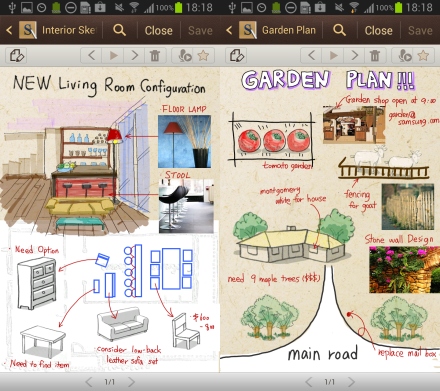Open voice recording in Garden Plan toolbar
Image resolution: width=440 pixels, height=391 pixels.
click(404, 56)
